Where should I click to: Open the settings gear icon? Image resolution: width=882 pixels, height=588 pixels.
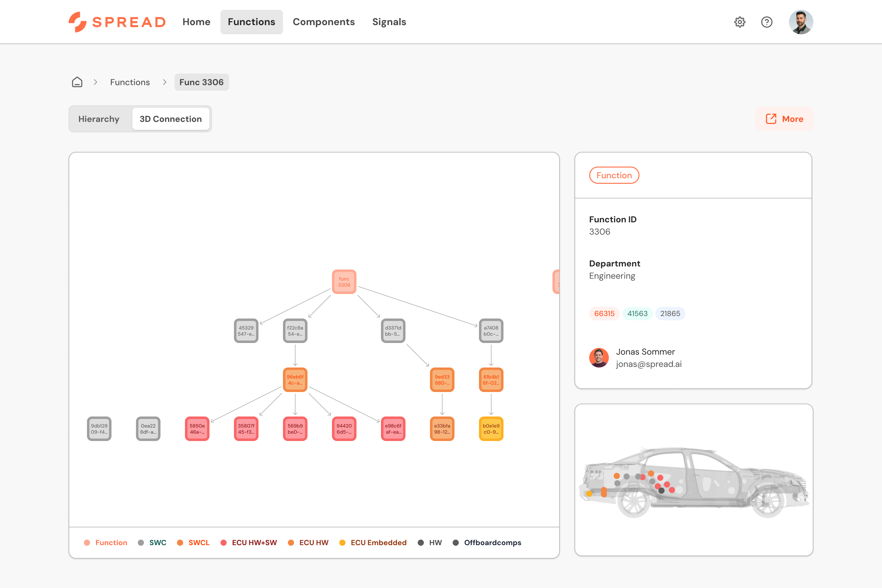740,22
